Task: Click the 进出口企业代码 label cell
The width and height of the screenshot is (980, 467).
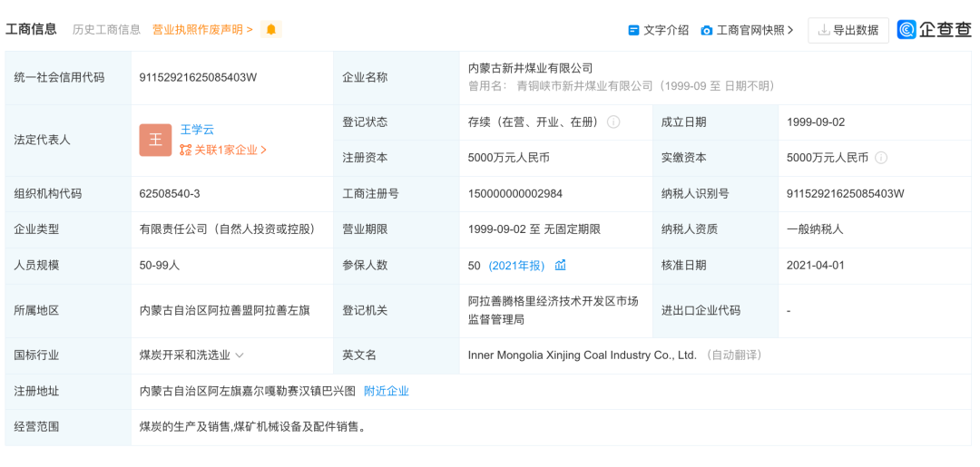Action: [x=716, y=310]
